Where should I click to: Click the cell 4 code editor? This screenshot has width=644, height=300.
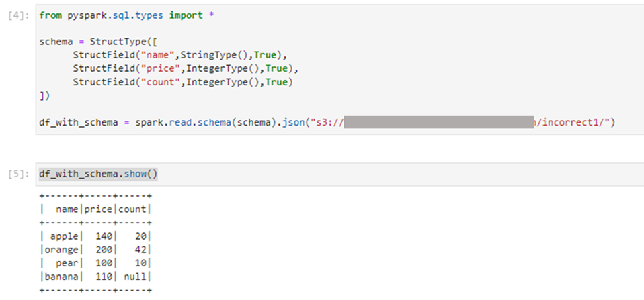[339, 69]
